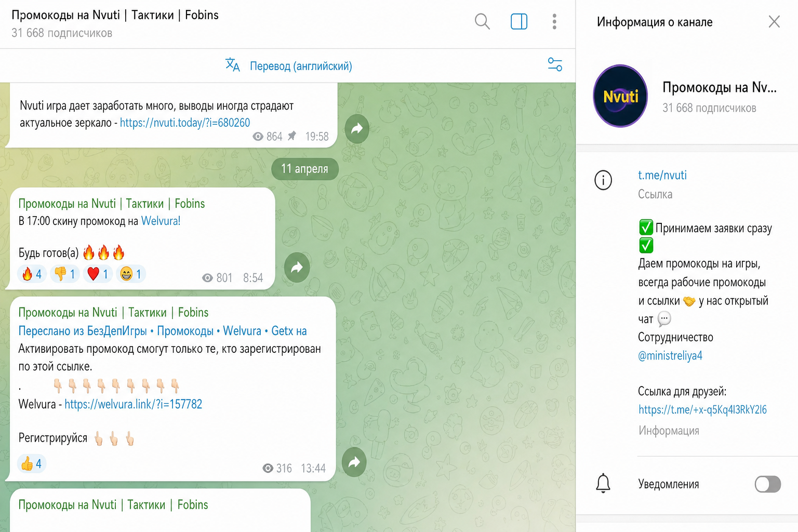Open the three-dot more options menu
Viewport: 798px width, 532px height.
coord(554,22)
